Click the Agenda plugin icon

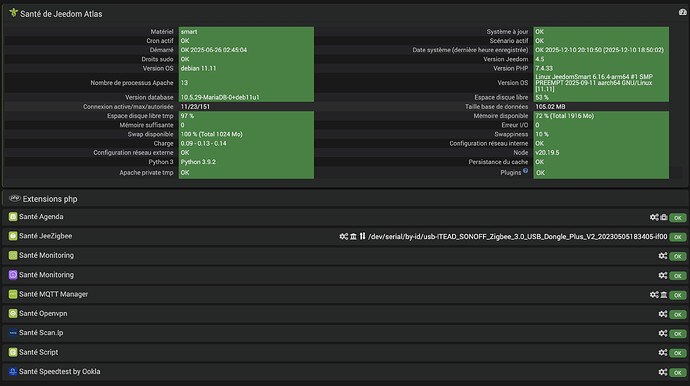(13, 217)
